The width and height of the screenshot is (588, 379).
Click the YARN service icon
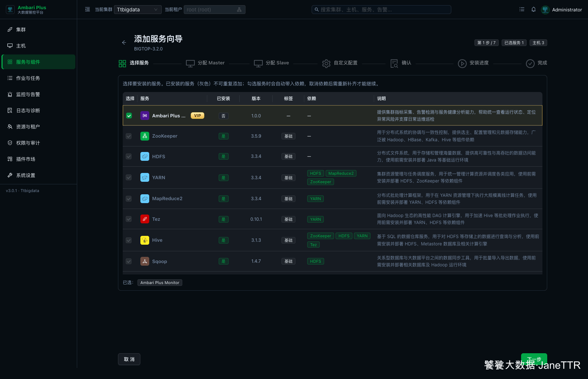(145, 177)
